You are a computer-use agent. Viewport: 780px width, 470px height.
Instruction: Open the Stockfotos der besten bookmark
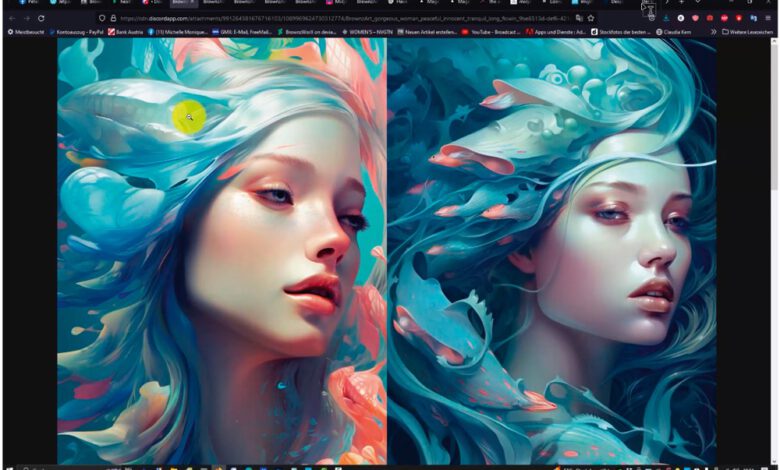point(620,32)
